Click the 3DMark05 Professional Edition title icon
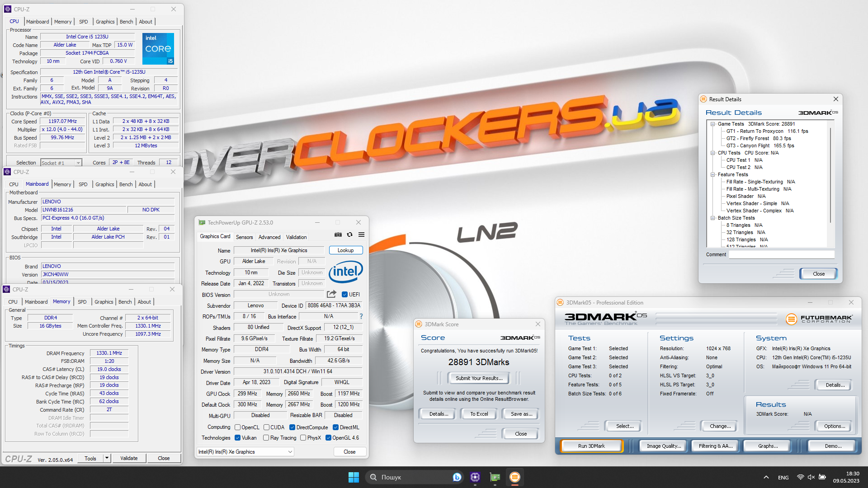868x488 pixels. [x=560, y=303]
